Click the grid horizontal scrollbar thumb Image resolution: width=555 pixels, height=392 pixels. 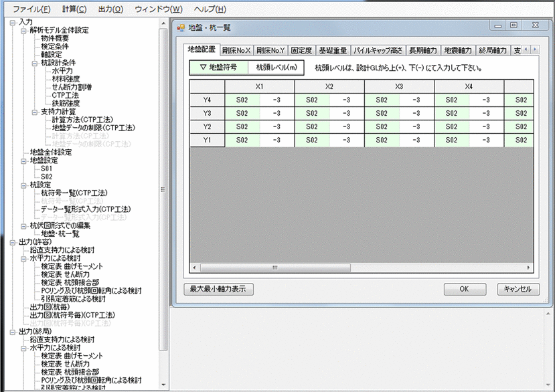click(275, 268)
